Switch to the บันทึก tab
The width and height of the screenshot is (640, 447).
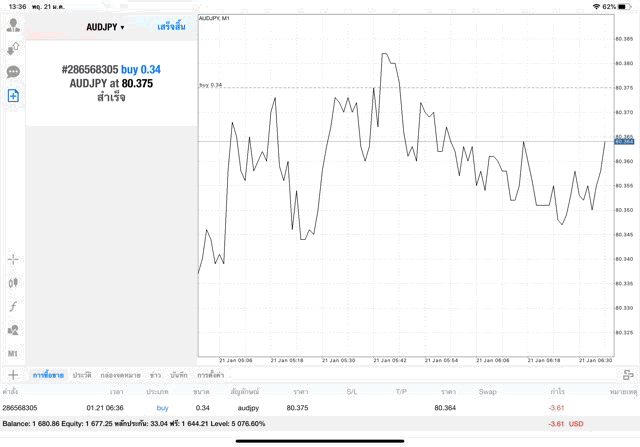point(179,375)
